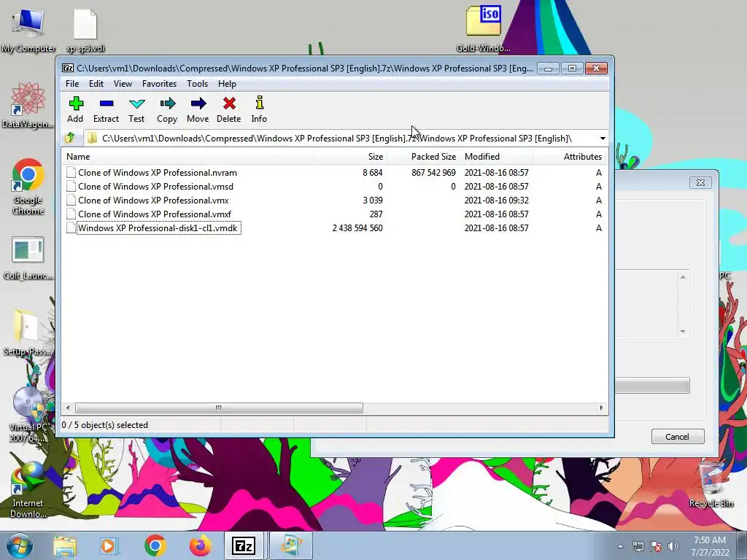
Task: Click the taskbar clock and date
Action: [710, 546]
